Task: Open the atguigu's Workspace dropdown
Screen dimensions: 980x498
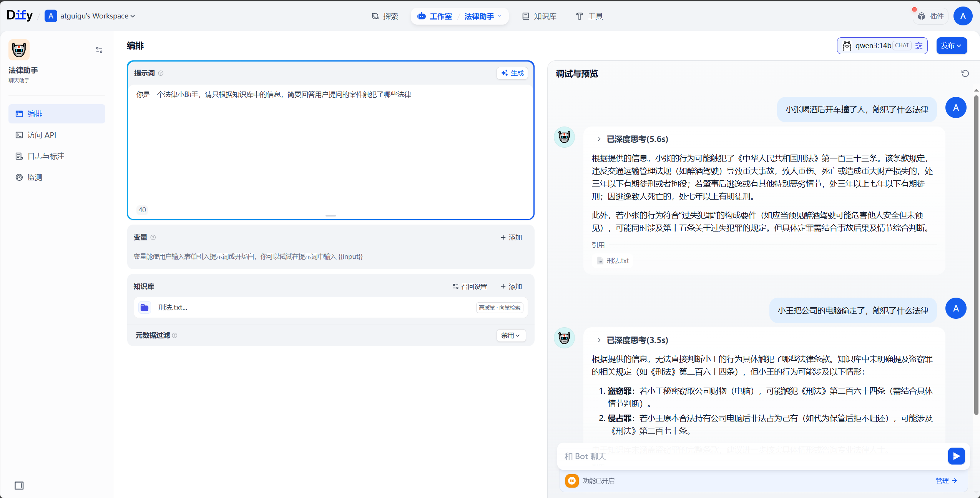Action: point(90,16)
